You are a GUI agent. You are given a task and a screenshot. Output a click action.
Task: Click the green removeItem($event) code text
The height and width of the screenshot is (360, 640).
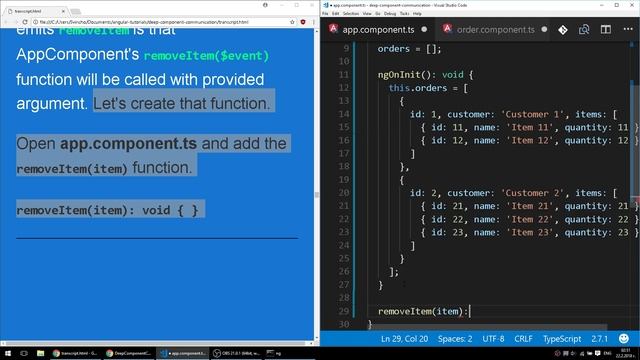[206, 56]
